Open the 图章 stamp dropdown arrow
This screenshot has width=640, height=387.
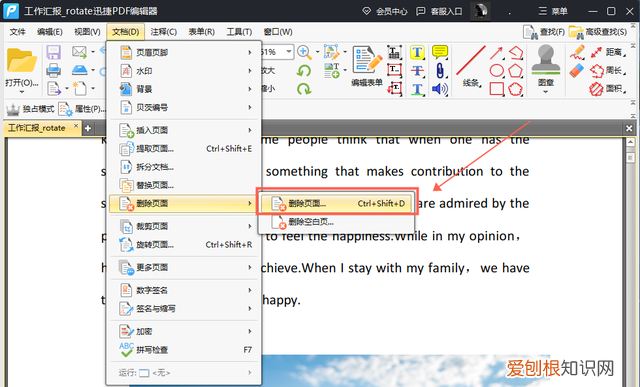tap(546, 92)
